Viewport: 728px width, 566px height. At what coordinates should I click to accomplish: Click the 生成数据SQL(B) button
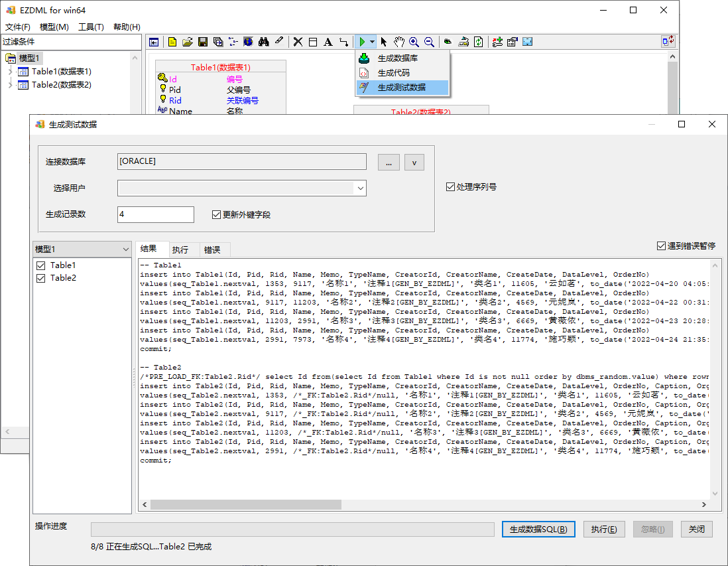pos(538,530)
